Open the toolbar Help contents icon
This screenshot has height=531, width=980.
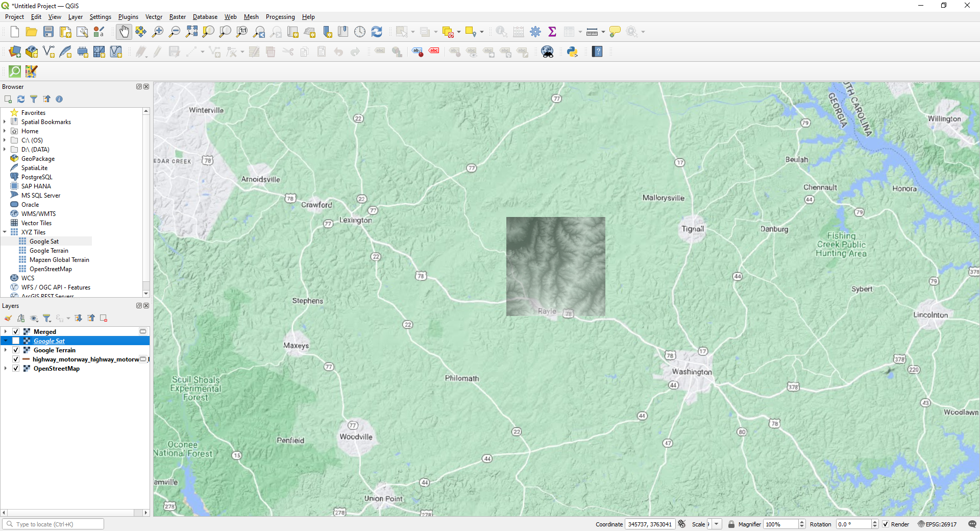[597, 52]
